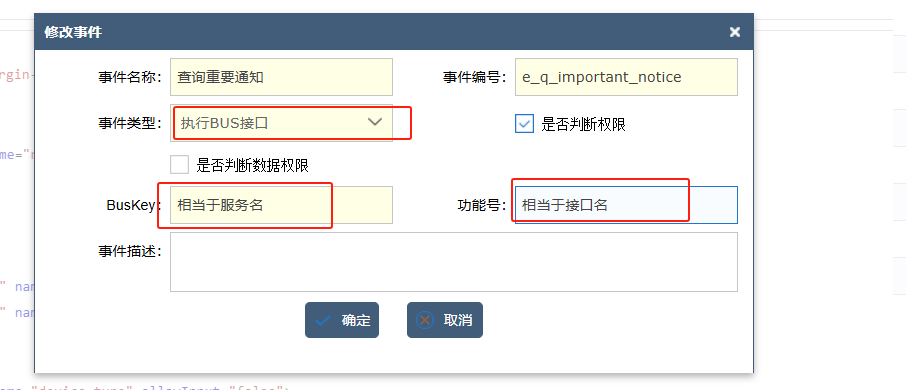906x390 pixels.
Task: Click the 是否判断数据权限 label text
Action: [253, 166]
